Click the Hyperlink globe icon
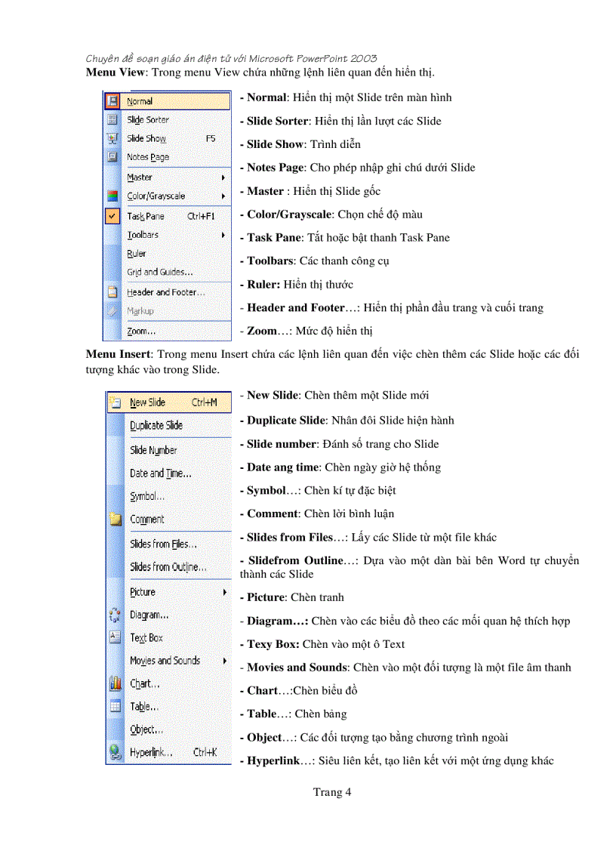Screen dimensions: 616x848 [x=114, y=752]
